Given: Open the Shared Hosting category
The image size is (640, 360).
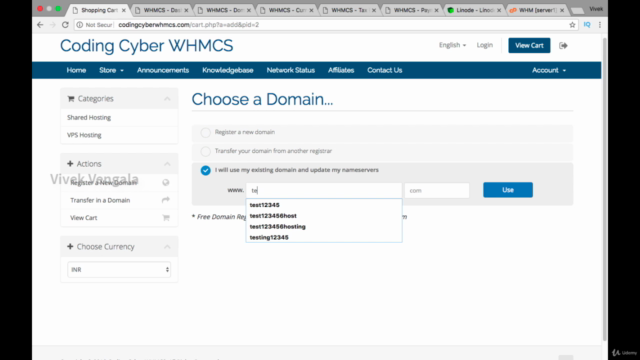Looking at the screenshot, I should tap(89, 118).
